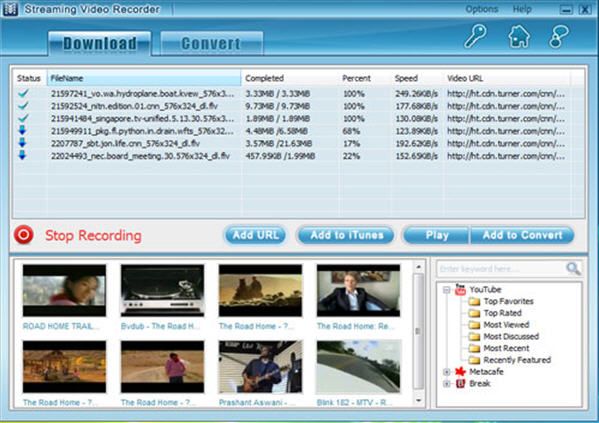Click the Break site icon in tree
Screen dimensions: 599x423
click(x=460, y=383)
